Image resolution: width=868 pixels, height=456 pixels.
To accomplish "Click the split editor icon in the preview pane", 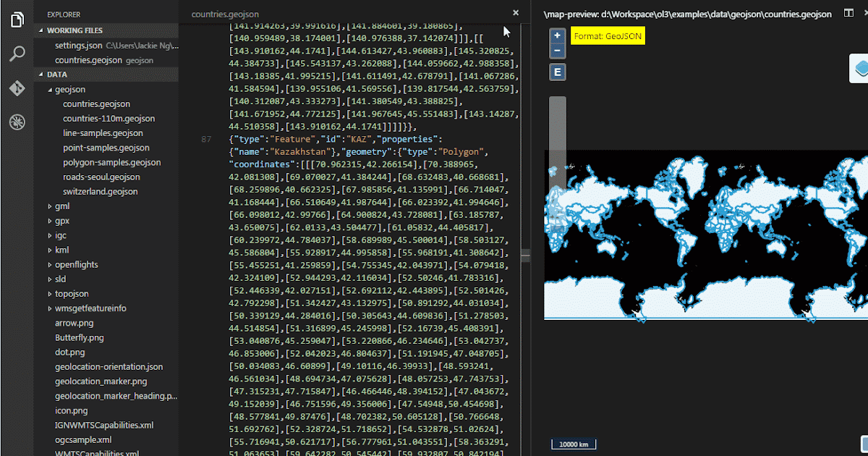I will pos(848,13).
